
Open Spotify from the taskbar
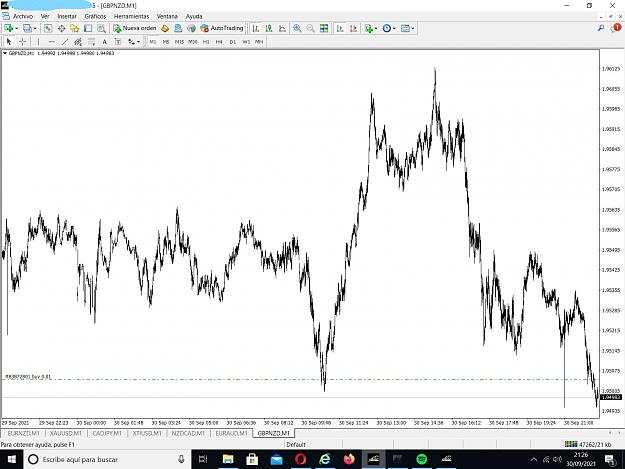tap(422, 459)
